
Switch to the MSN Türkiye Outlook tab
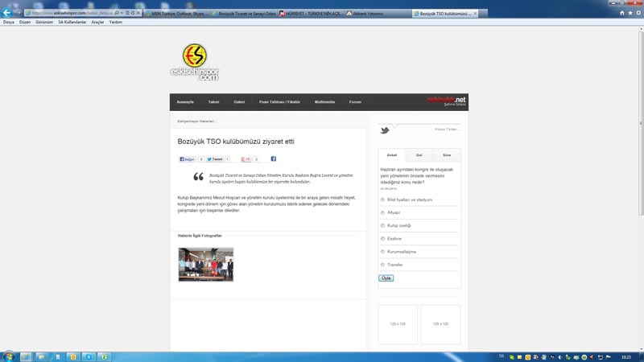[x=176, y=14]
